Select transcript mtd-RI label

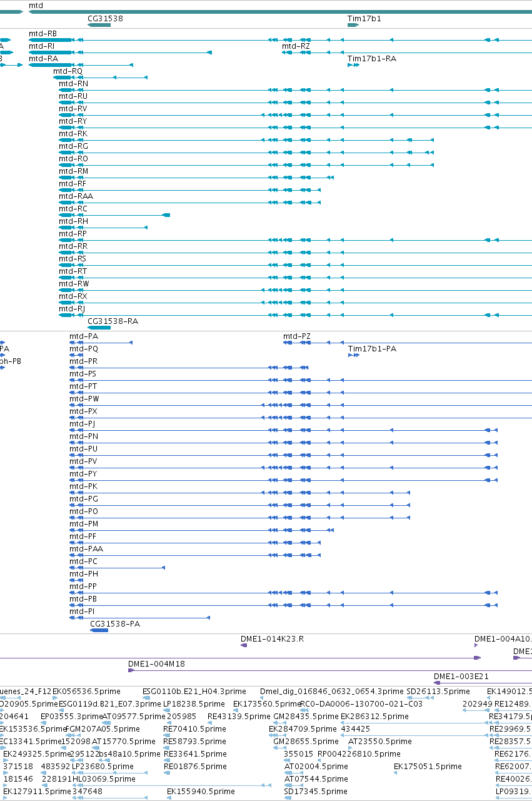click(x=42, y=46)
